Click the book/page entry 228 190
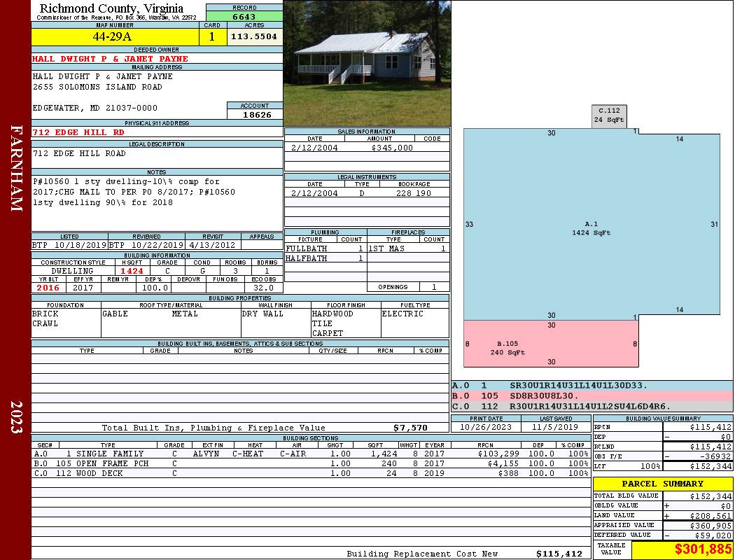The width and height of the screenshot is (735, 560). click(x=413, y=193)
